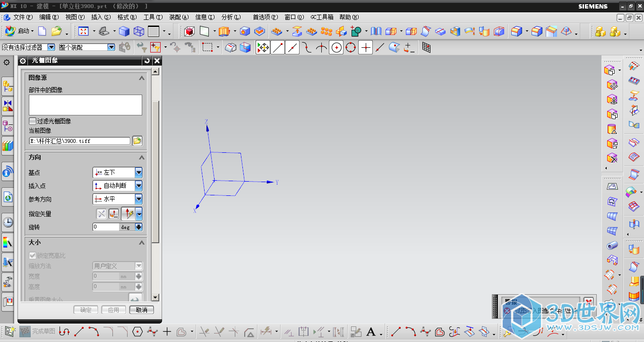Open the 参考方向 dropdown showing 水平
Screen dimensions: 644x342
point(118,199)
